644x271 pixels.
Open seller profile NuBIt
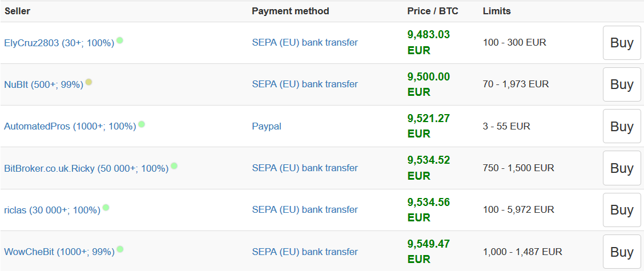(43, 84)
